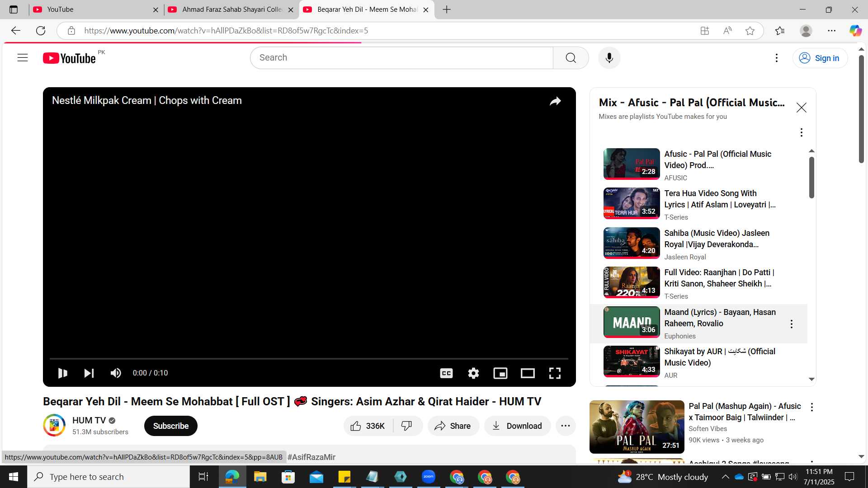
Task: Play Maand (Lyrics) from the playlist
Action: point(698,323)
